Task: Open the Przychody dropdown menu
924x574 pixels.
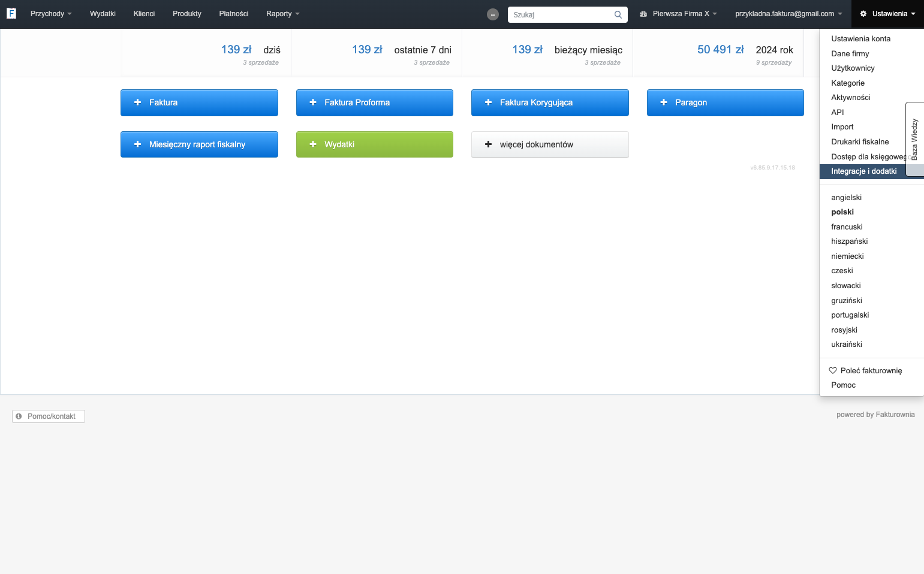Action: (51, 14)
